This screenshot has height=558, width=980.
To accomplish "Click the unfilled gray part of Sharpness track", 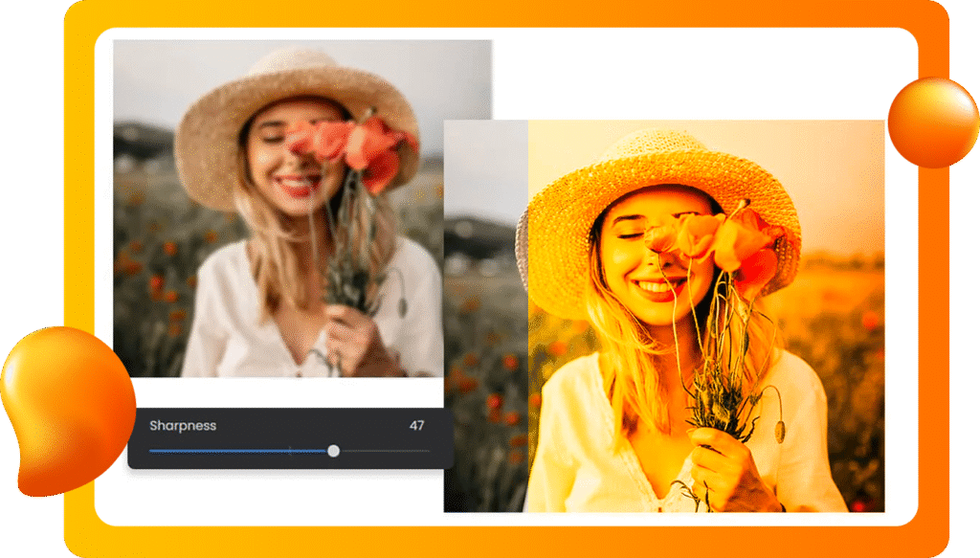I will 385,451.
